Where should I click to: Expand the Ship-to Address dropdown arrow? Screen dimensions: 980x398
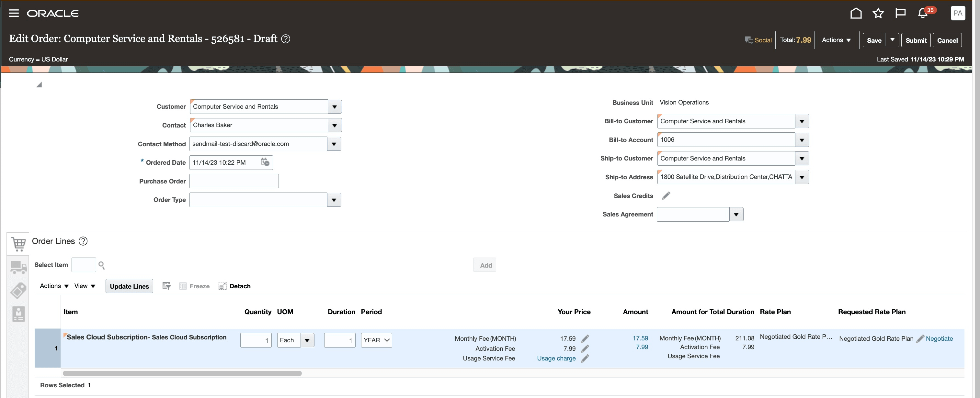[802, 177]
